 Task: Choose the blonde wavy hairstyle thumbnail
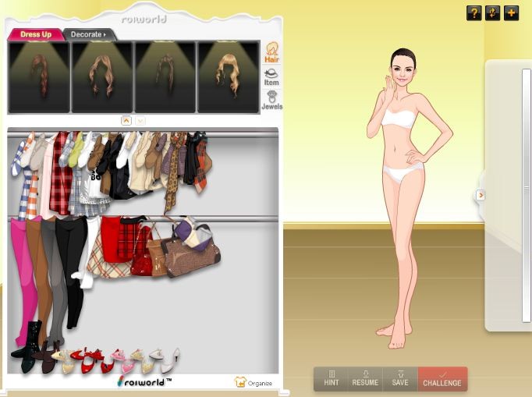pyautogui.click(x=228, y=76)
